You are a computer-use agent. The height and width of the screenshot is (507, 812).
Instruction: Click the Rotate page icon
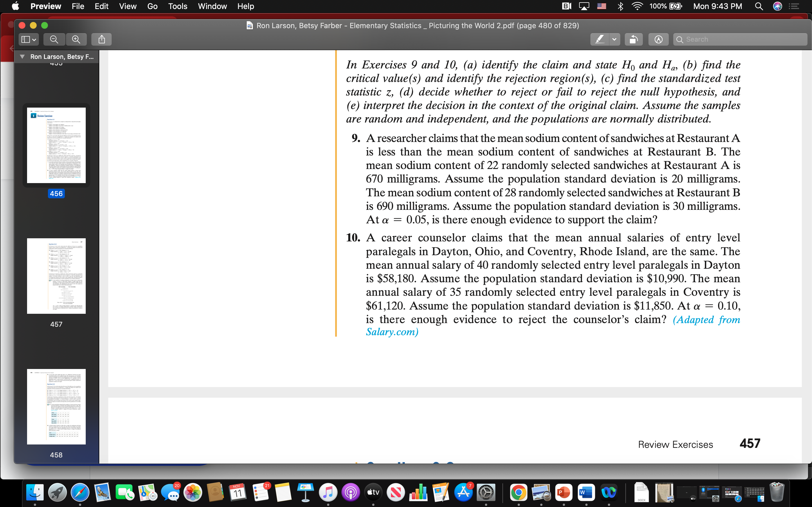click(633, 39)
